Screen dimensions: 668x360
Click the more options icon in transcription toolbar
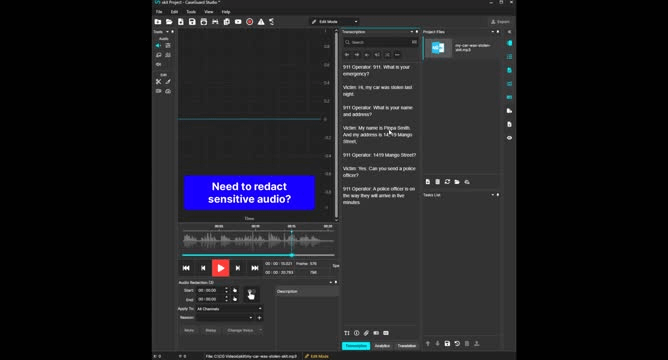397,55
